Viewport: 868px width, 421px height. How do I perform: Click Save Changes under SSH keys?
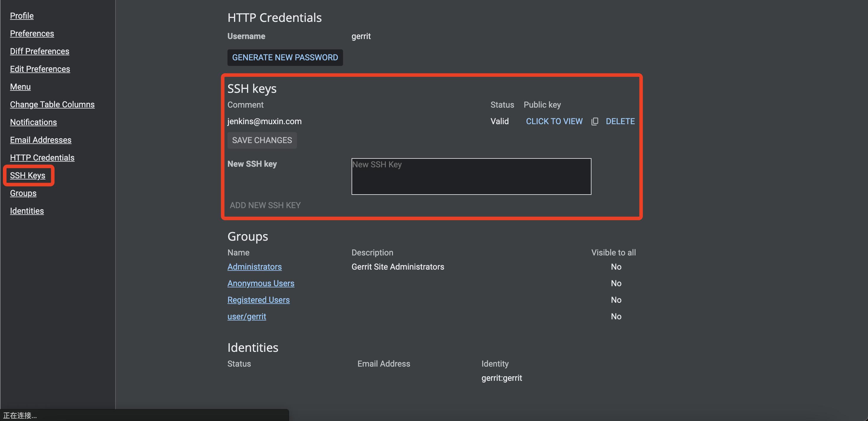[x=262, y=140]
